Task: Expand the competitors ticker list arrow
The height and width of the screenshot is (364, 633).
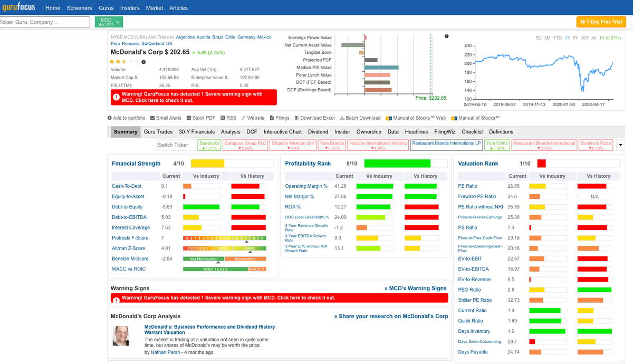Action: click(620, 145)
